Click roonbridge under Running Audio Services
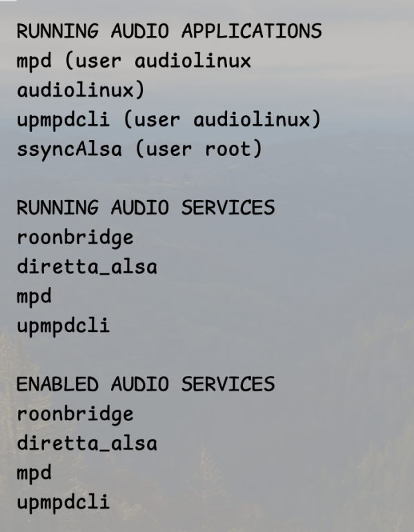414x532 pixels. pos(75,237)
